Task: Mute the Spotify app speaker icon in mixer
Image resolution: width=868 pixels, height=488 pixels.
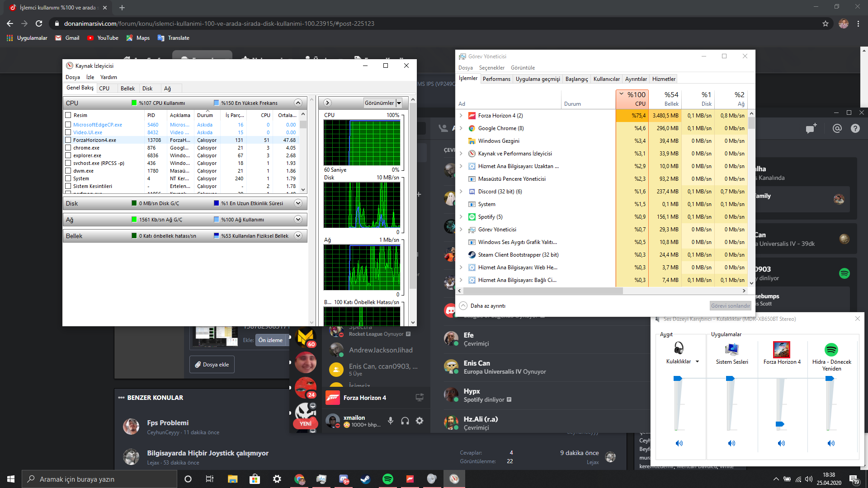Action: 831,443
